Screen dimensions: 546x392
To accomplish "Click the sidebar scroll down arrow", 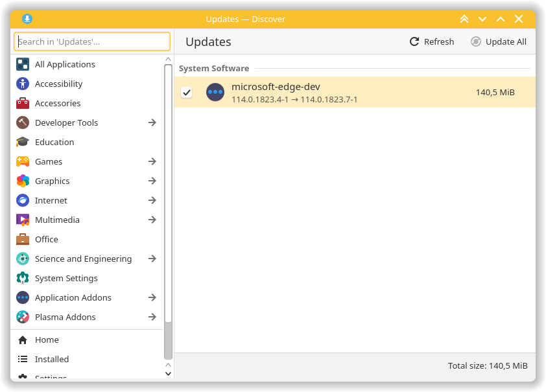I will point(169,373).
